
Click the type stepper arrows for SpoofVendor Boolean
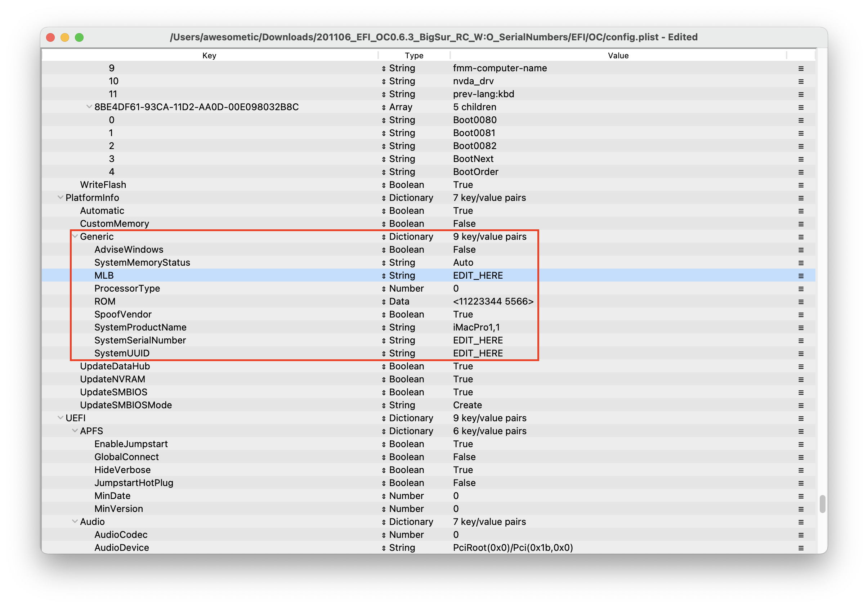click(x=384, y=315)
